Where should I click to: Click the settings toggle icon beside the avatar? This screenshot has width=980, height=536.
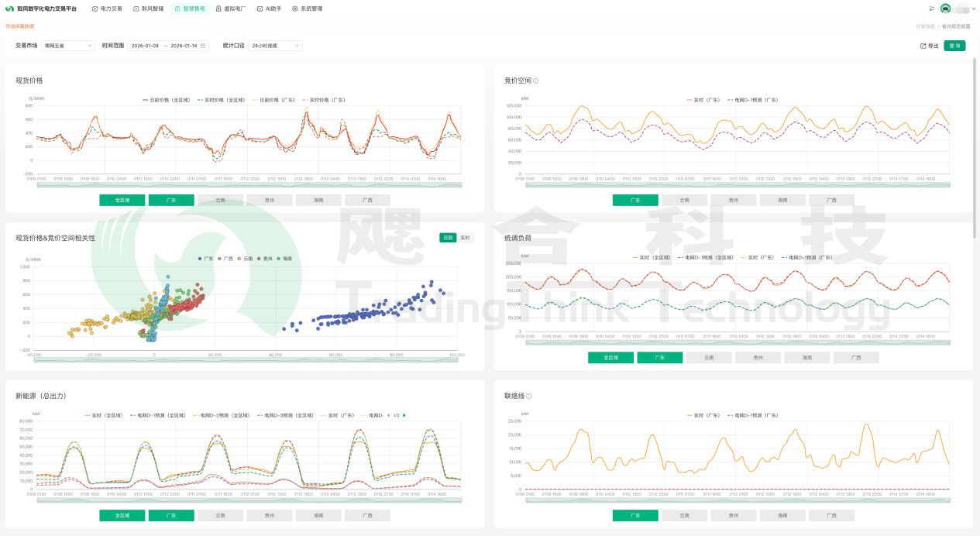click(931, 9)
